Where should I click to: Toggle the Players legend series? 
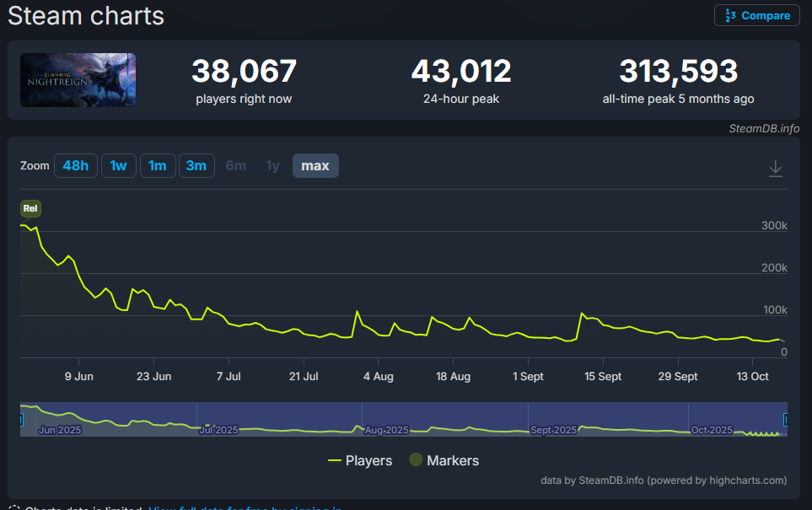(360, 460)
